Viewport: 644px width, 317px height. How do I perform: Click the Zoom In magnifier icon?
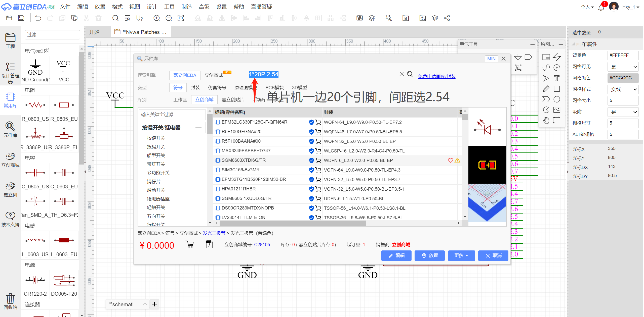[x=156, y=18]
